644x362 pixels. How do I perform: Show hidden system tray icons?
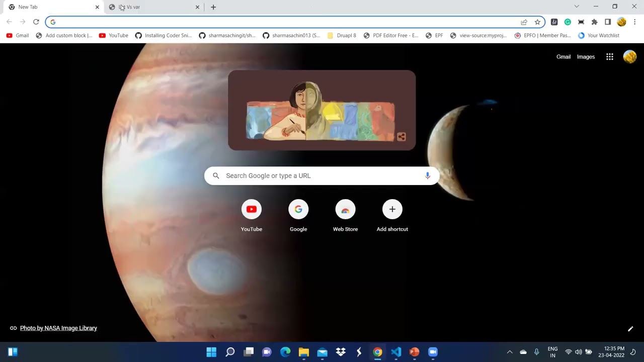[x=510, y=352]
